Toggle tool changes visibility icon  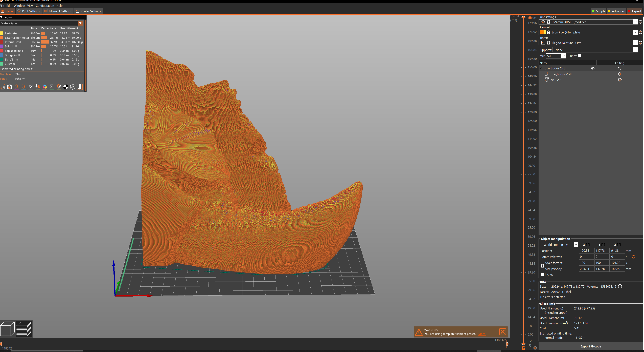click(38, 87)
